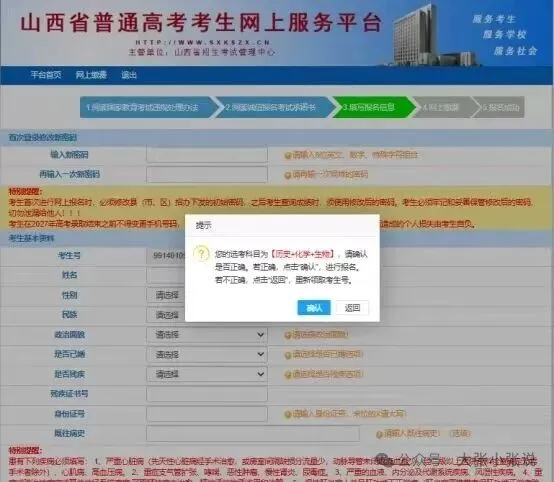Click the site URL text below the title
This screenshot has width=554, height=482.
coord(203,42)
